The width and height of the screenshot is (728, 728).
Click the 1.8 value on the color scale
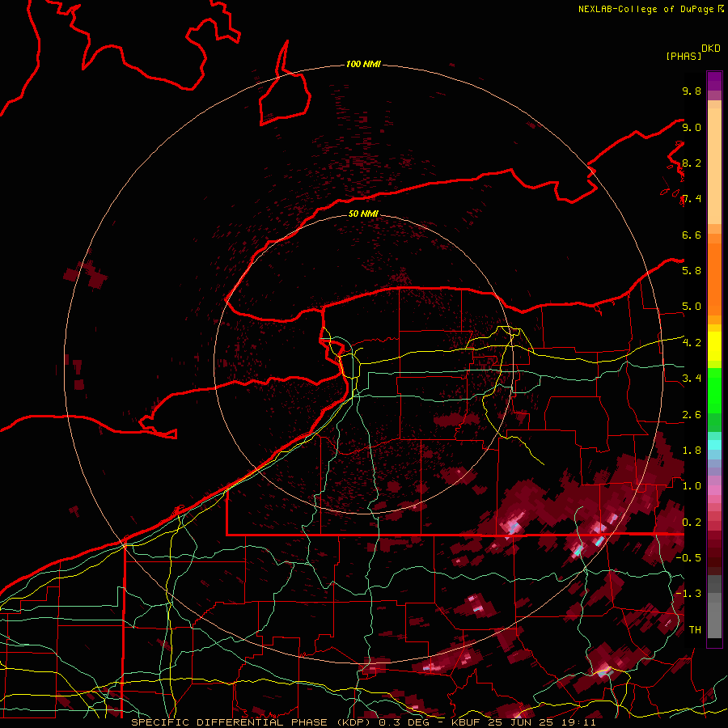tap(692, 450)
